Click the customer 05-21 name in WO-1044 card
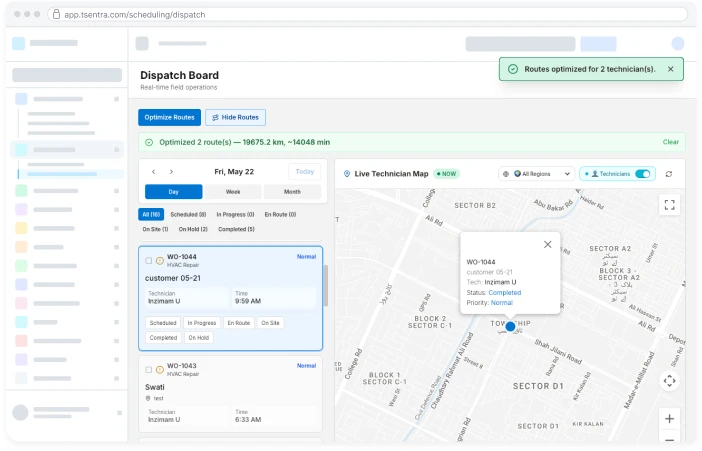The image size is (702, 451). point(173,278)
